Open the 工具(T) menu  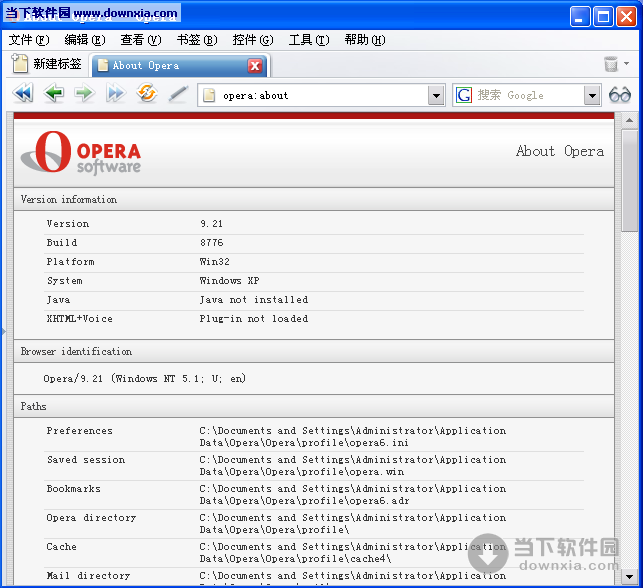pos(309,40)
